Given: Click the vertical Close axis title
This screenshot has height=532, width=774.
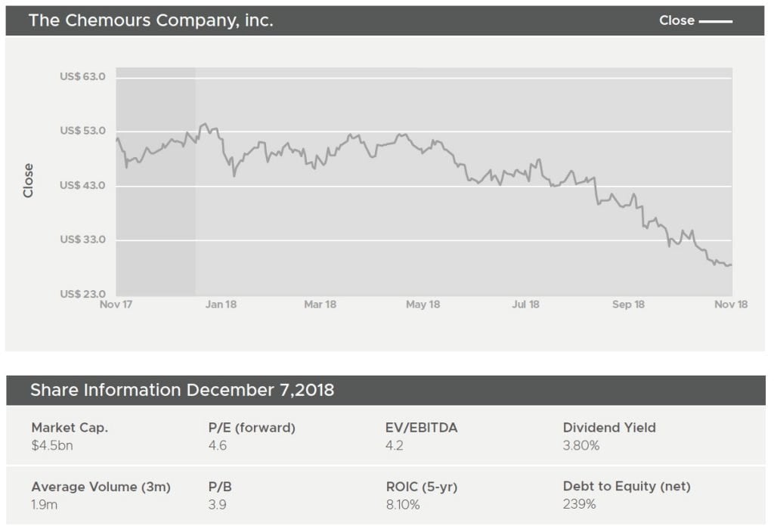Looking at the screenshot, I should coord(29,181).
